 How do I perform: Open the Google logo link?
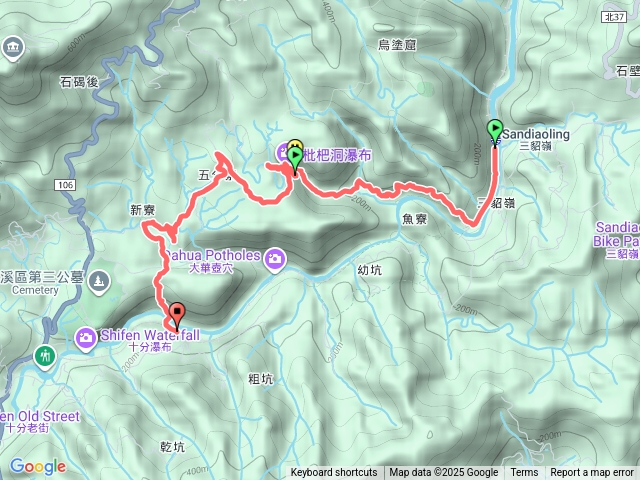(38, 467)
